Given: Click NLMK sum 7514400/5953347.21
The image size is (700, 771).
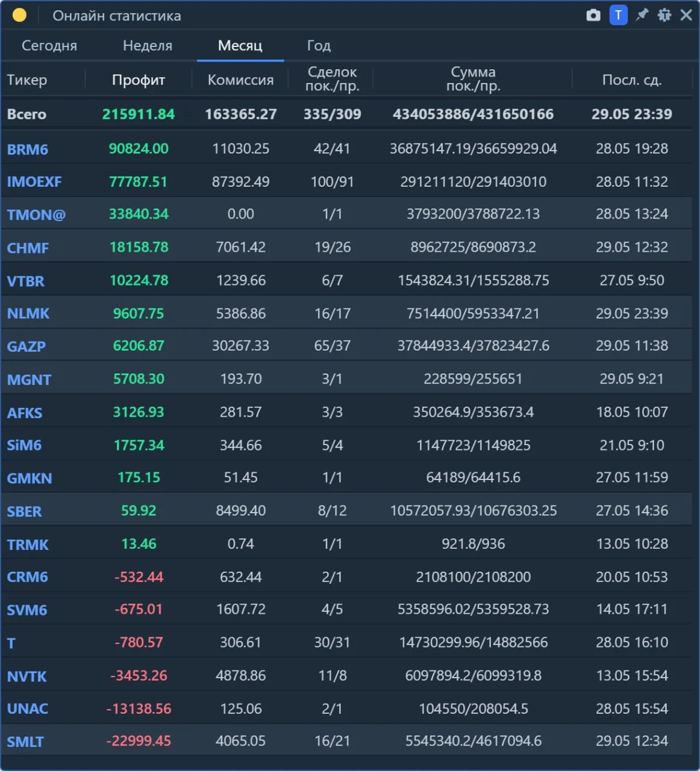Looking at the screenshot, I should 473,314.
